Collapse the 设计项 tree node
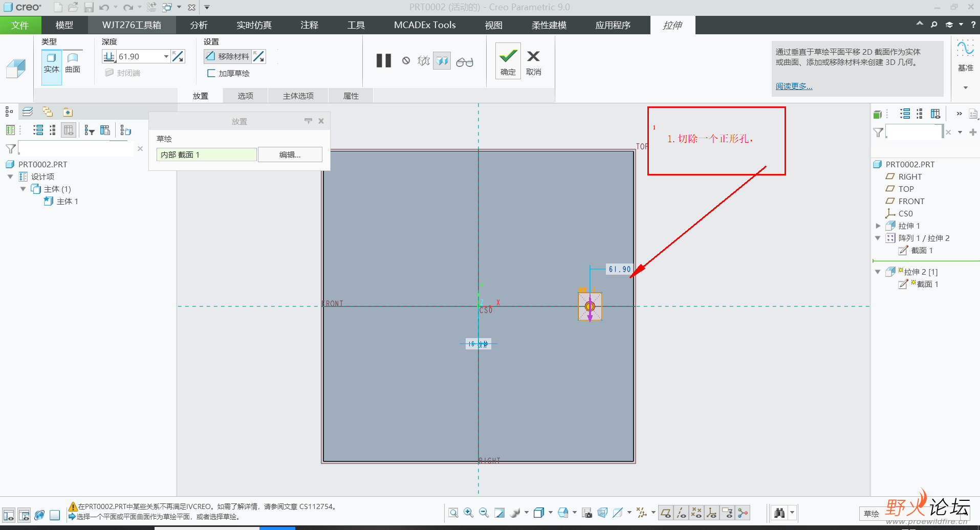 (x=10, y=176)
